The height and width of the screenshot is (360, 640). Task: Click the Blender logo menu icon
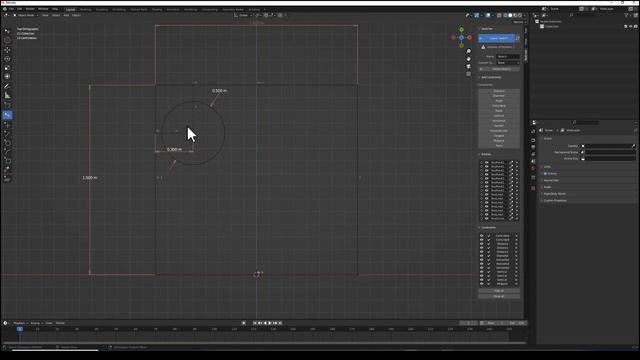[4, 9]
